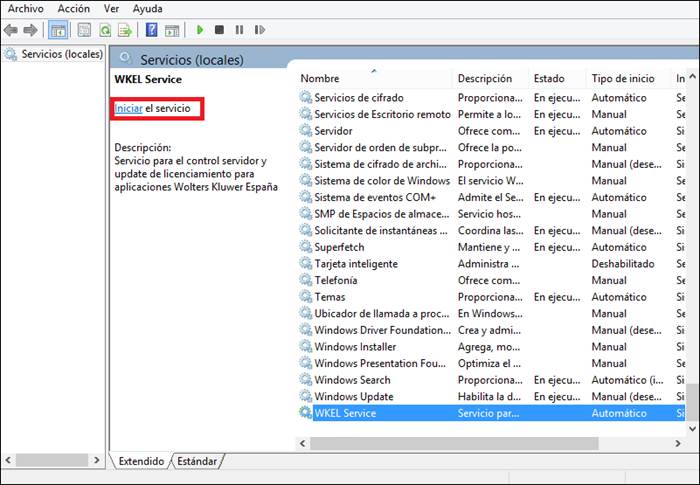This screenshot has height=485, width=700.
Task: Click the Stop service square icon
Action: tap(219, 30)
